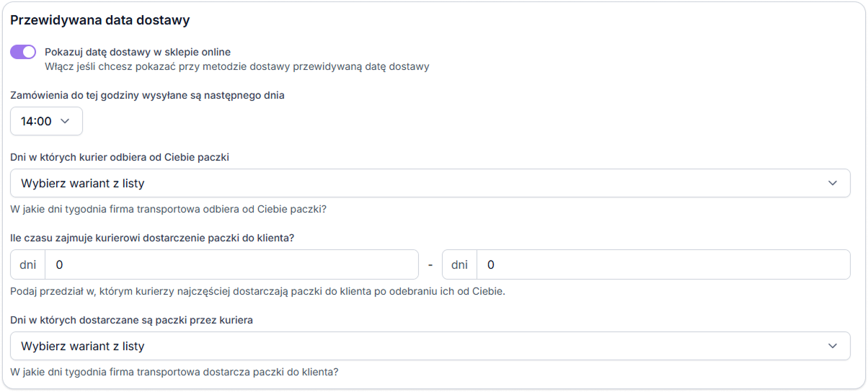
Task: Click the 'Zamówienia do tej godziny' field label
Action: click(x=147, y=95)
